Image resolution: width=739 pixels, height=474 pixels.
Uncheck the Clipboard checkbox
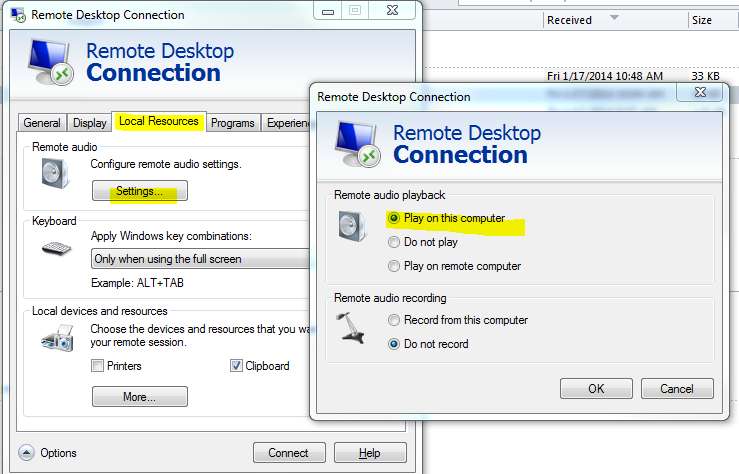tap(236, 366)
